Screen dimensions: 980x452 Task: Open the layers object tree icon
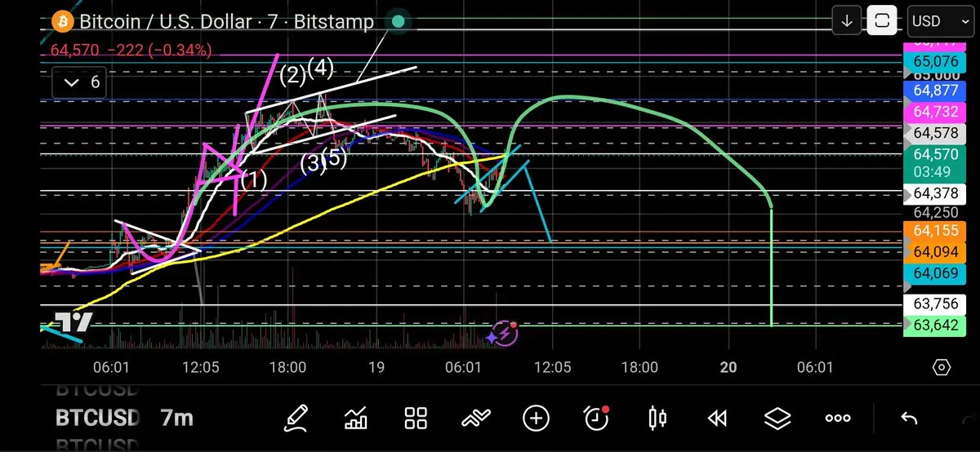pyautogui.click(x=777, y=419)
